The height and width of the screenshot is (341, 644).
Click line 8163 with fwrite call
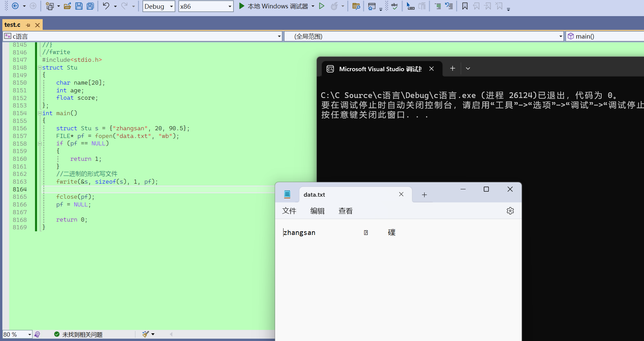click(107, 182)
